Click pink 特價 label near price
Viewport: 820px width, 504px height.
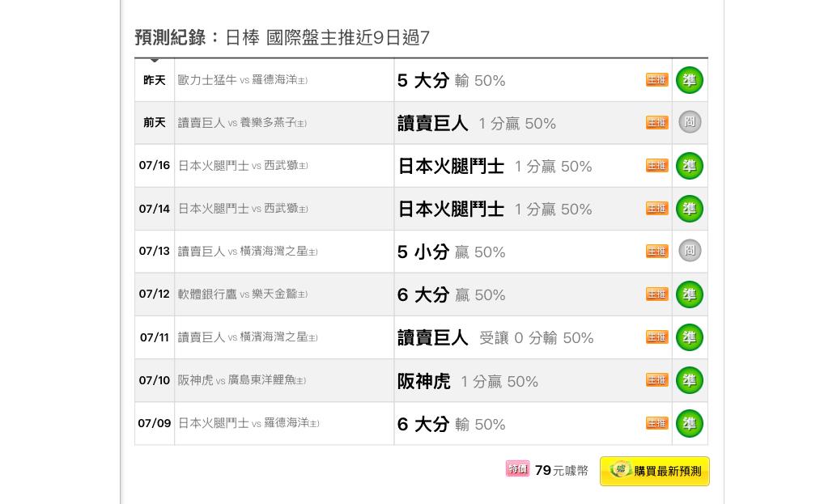[517, 469]
